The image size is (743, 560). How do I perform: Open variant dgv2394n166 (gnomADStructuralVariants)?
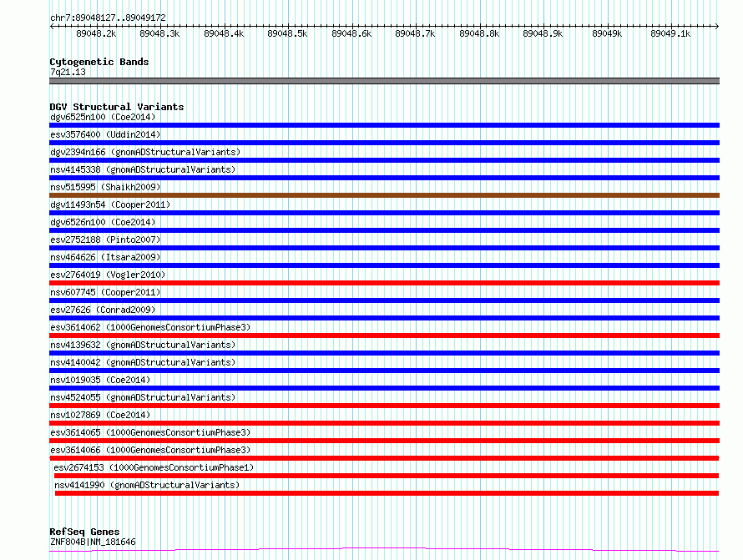coord(145,152)
